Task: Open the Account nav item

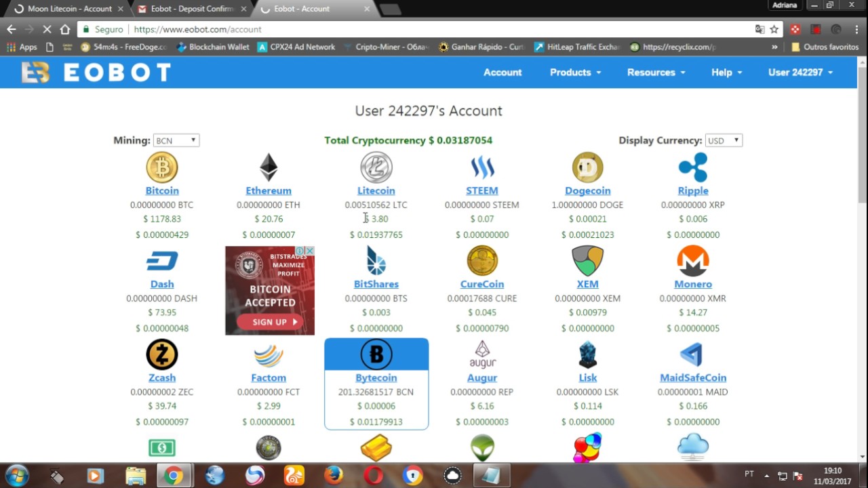Action: coord(502,72)
